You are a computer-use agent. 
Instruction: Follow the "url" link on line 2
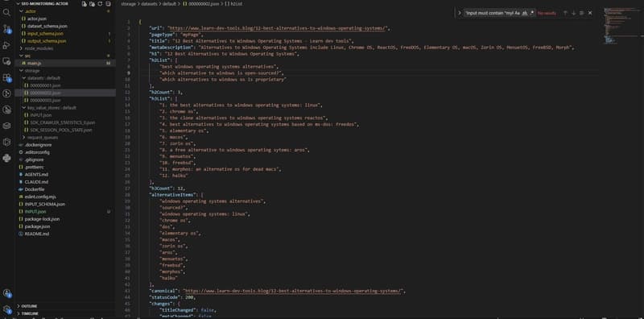tap(277, 28)
